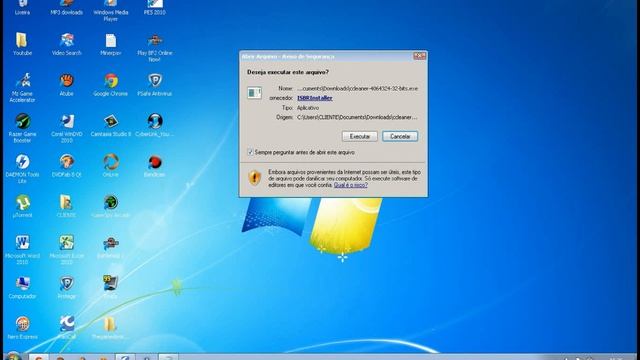640x360 pixels.
Task: Click the 'Deseja executar este arquivo?' heading
Action: 288,72
